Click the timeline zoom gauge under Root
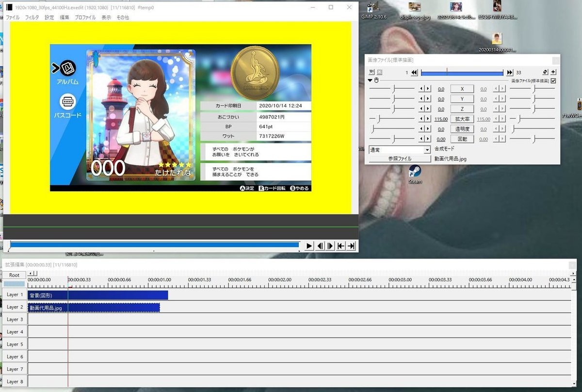The height and width of the screenshot is (392, 582). click(x=15, y=284)
